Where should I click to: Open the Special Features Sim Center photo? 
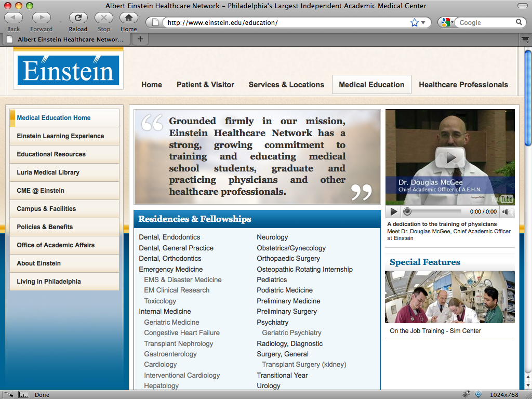450,297
